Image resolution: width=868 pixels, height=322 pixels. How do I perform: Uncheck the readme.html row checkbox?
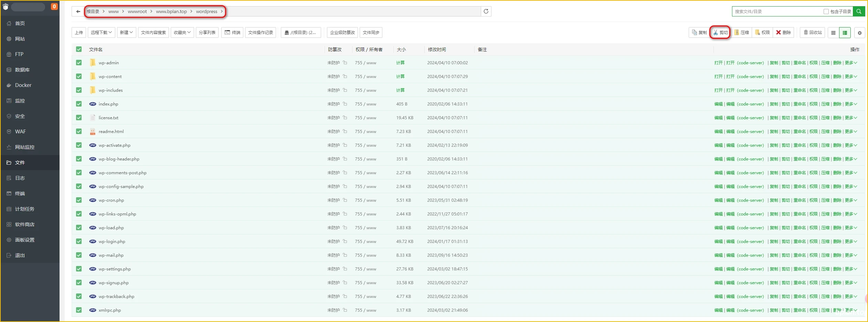point(79,131)
